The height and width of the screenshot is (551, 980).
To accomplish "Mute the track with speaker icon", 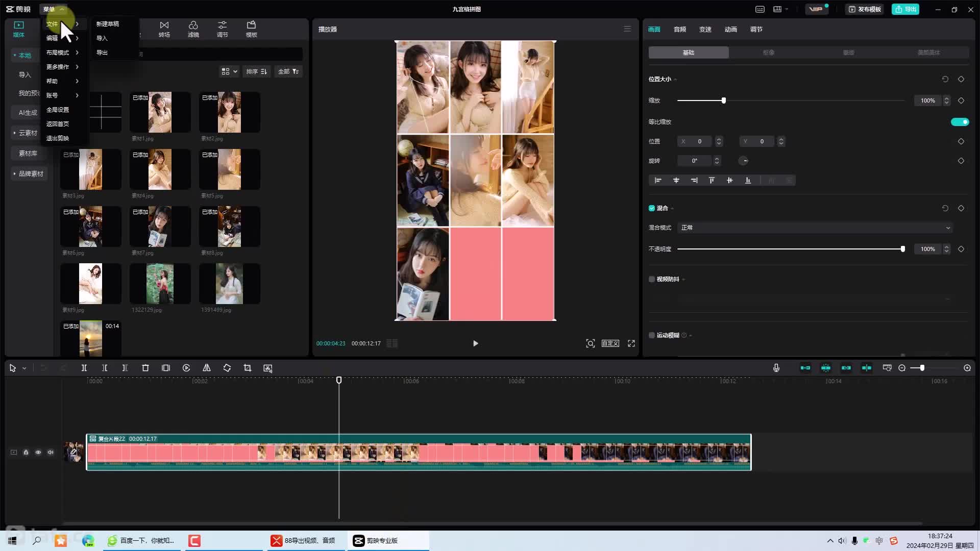I will coord(51,452).
